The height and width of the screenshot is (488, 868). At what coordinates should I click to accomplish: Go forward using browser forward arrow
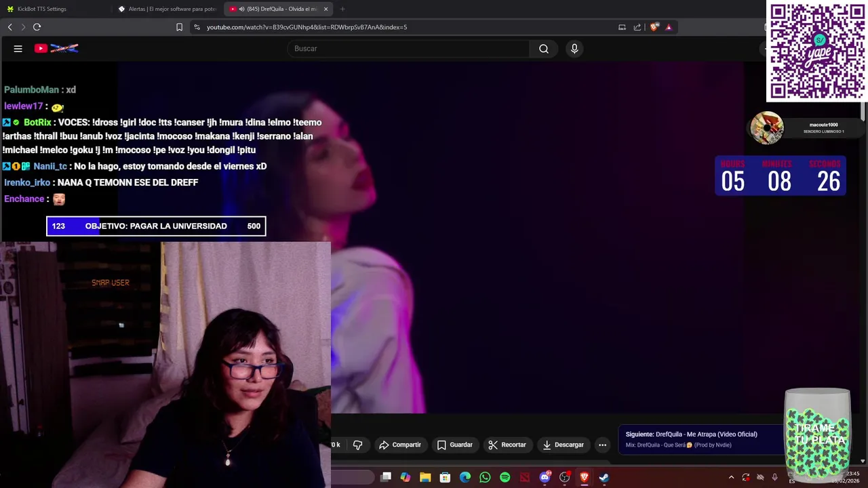coord(22,27)
